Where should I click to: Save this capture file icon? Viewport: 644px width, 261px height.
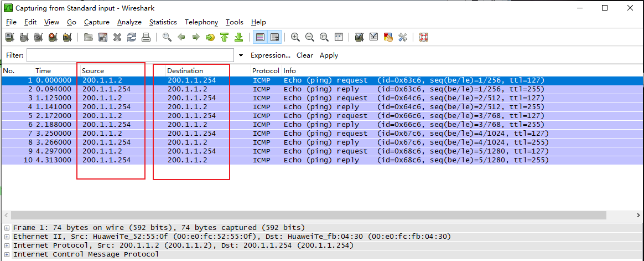[x=103, y=38]
